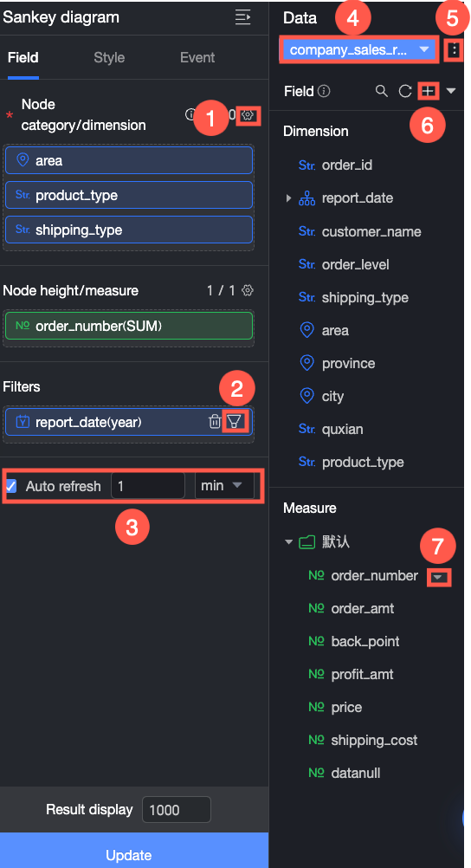Delete the report_date(year) filter
The image size is (471, 868).
coord(215,422)
